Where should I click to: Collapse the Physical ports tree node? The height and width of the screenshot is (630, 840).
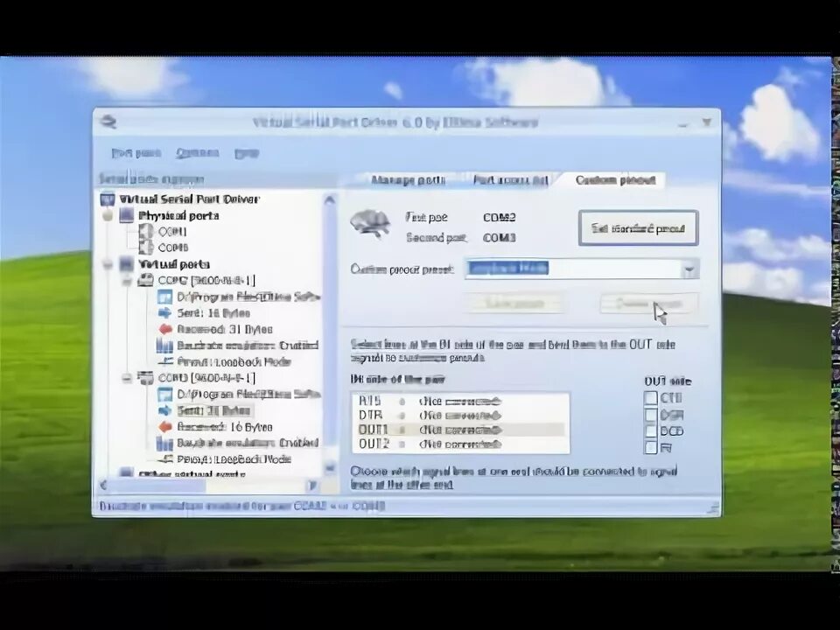pyautogui.click(x=108, y=215)
